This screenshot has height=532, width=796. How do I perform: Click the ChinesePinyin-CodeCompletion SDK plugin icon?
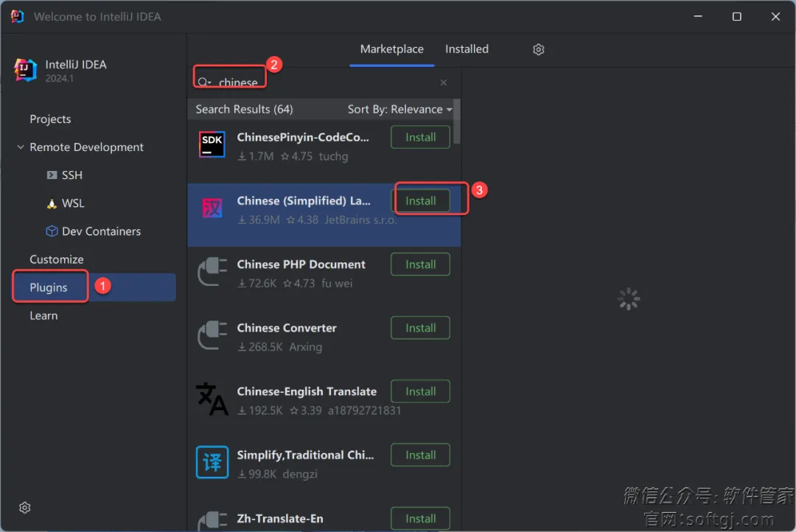[212, 144]
